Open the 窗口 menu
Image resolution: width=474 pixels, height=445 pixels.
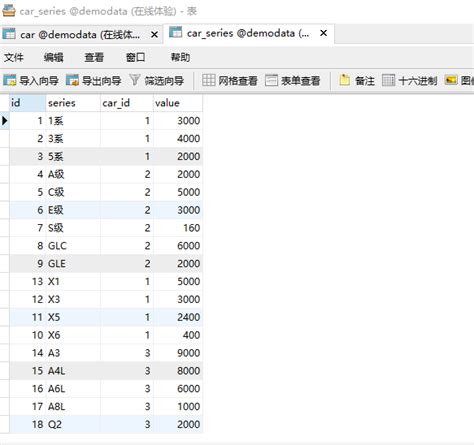click(135, 57)
